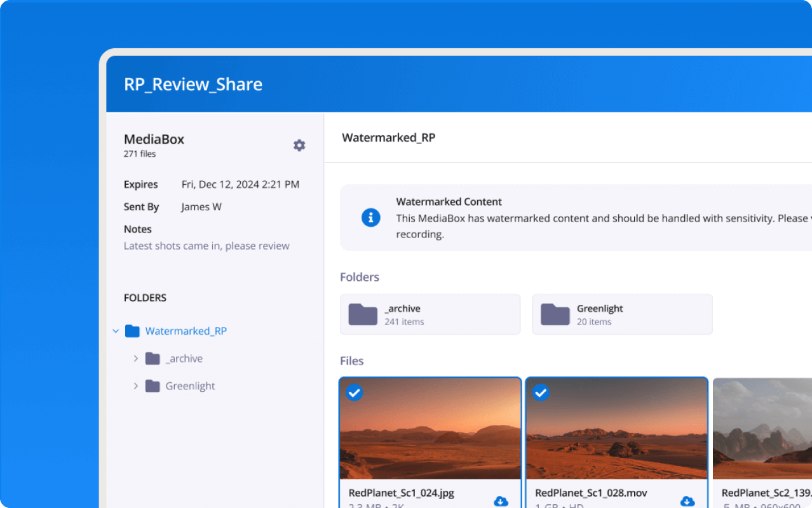Screen dimensions: 812x508
Task: Click the Greenlight folder icon in sidebar tree
Action: pos(152,386)
